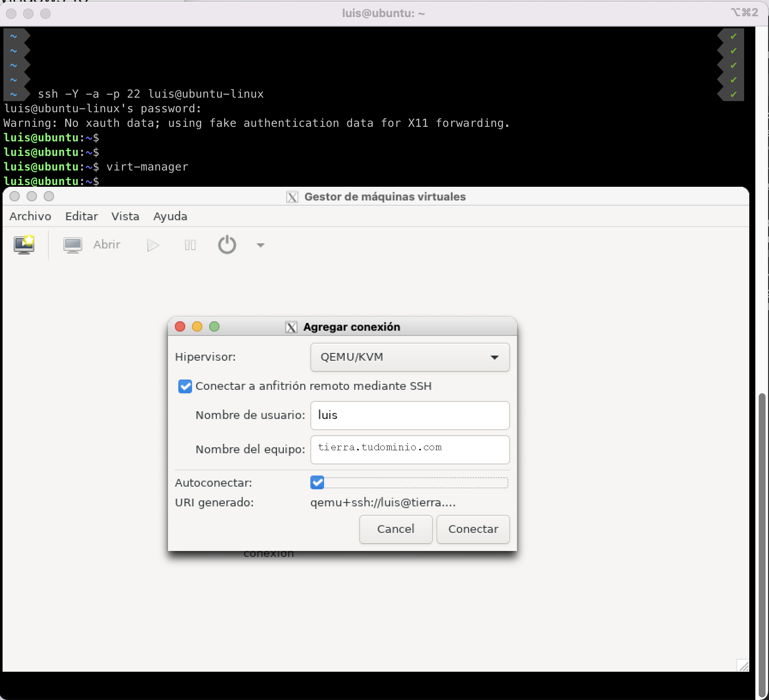Click the Conectar button

coord(473,529)
